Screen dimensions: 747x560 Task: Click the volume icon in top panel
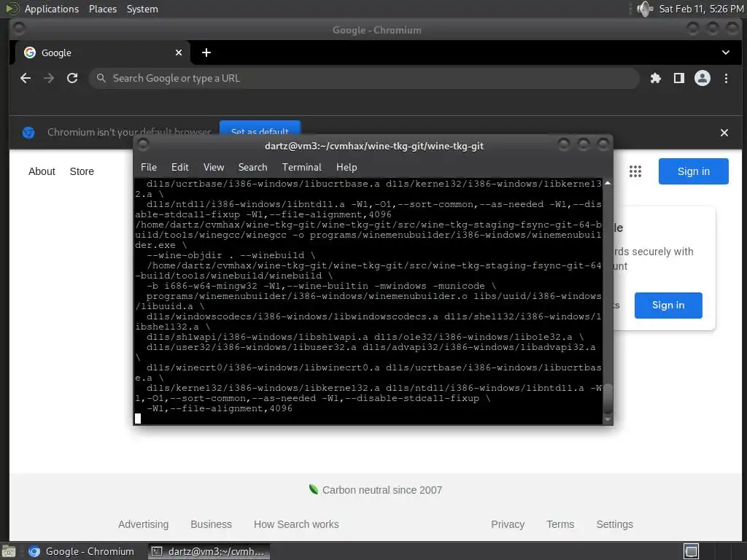point(645,9)
